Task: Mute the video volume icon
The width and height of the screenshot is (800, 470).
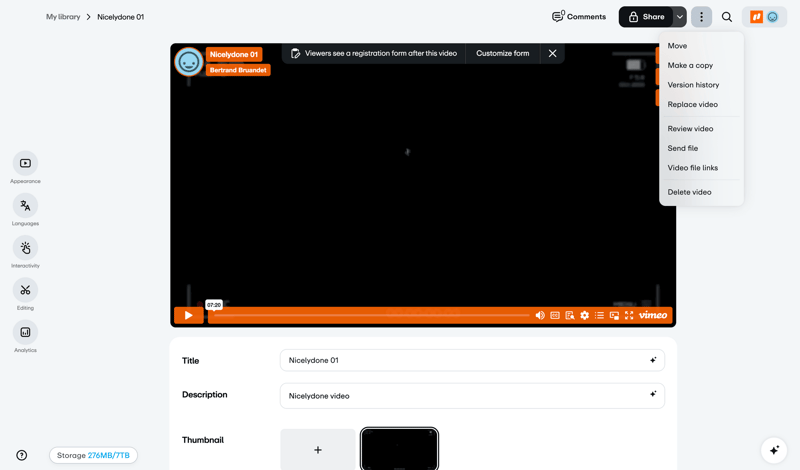Action: coord(540,315)
